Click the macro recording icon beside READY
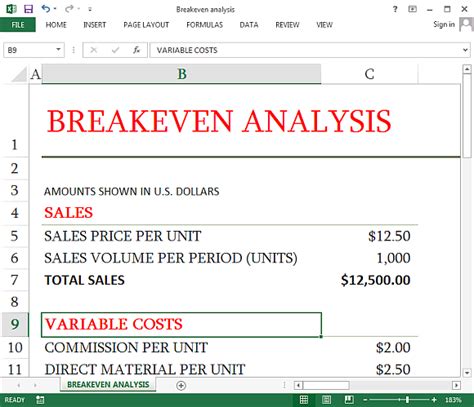 pos(40,400)
